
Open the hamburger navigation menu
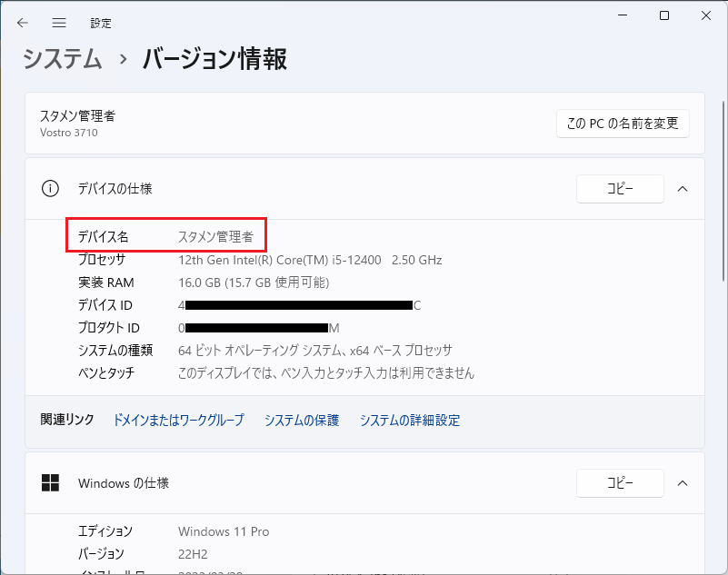tap(59, 23)
